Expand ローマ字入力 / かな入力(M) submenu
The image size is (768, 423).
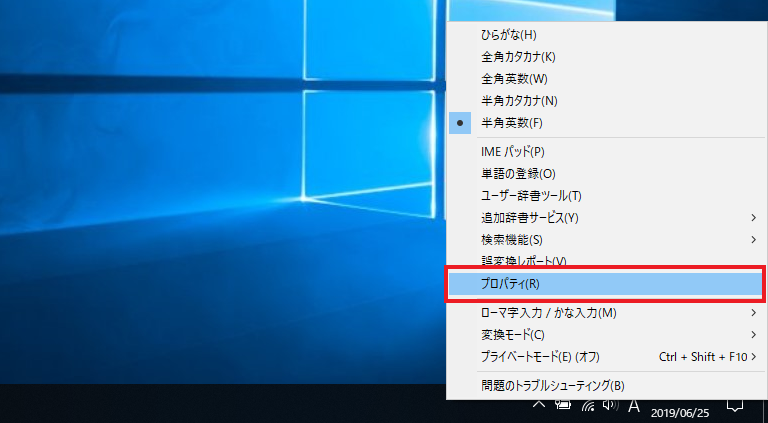click(x=548, y=313)
